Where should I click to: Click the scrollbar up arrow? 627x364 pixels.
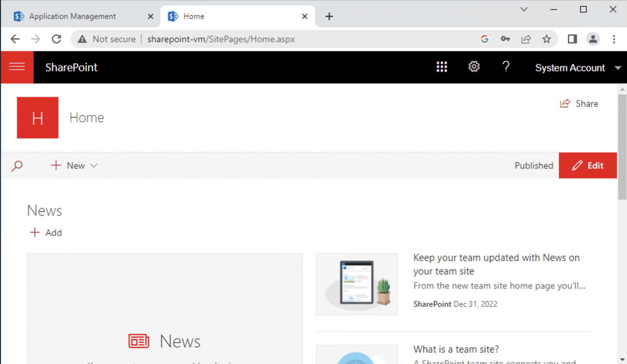tap(622, 89)
